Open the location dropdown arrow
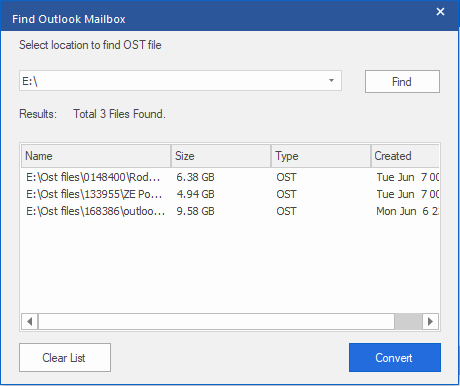 [x=331, y=80]
